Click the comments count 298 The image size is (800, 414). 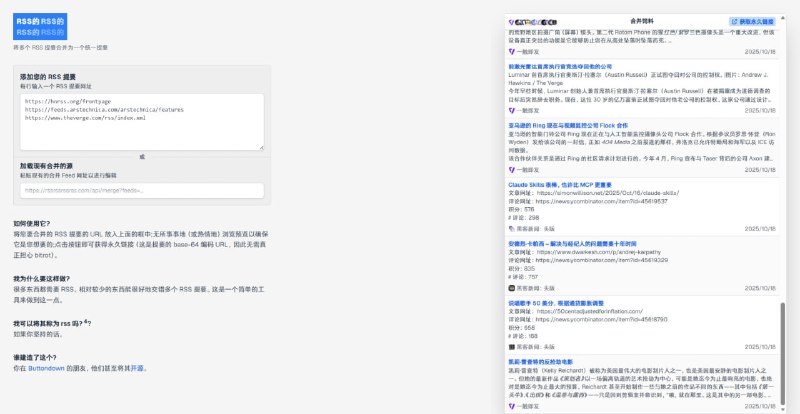533,218
